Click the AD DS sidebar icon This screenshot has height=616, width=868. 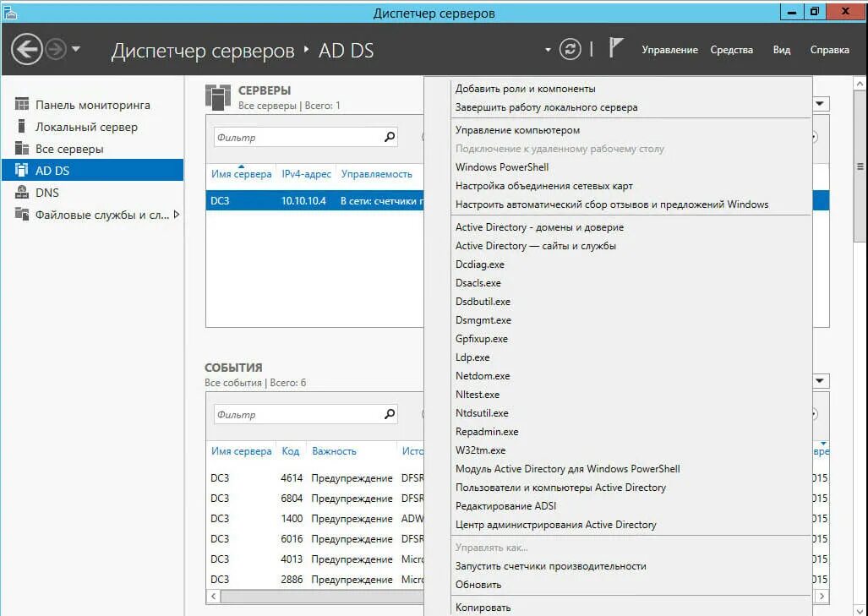click(22, 170)
